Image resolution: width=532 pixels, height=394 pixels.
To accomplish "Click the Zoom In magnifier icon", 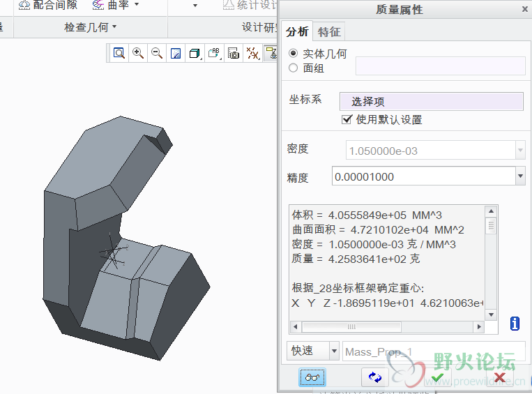I will point(138,53).
